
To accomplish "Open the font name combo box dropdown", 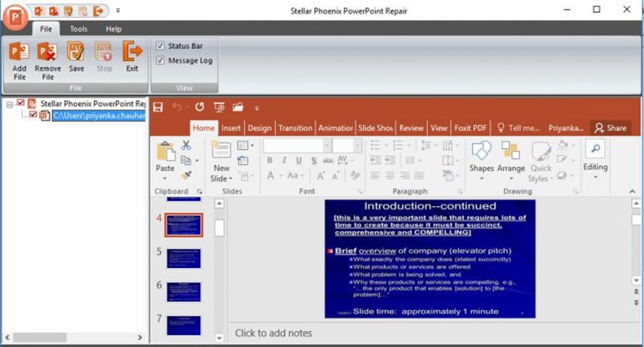I will click(x=327, y=145).
